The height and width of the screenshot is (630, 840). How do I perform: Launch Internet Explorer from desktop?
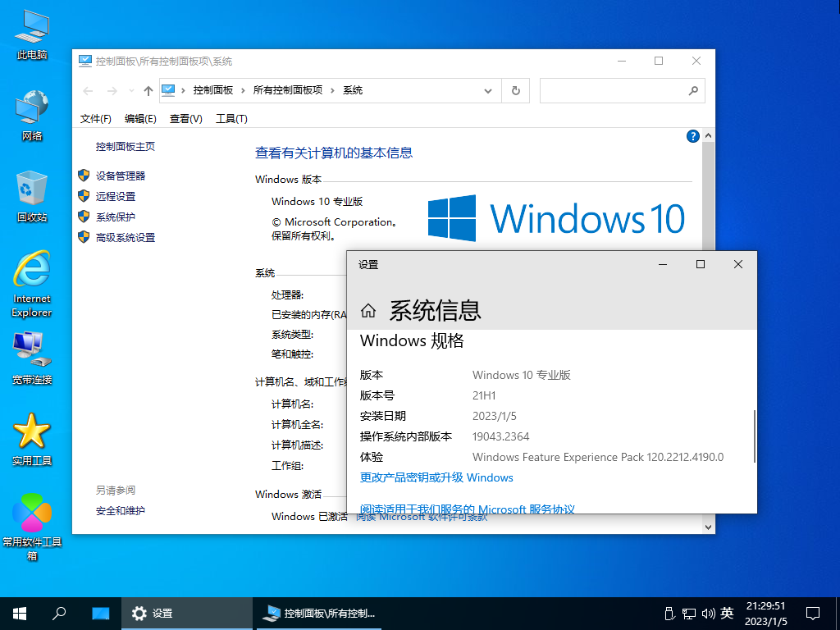click(x=32, y=284)
